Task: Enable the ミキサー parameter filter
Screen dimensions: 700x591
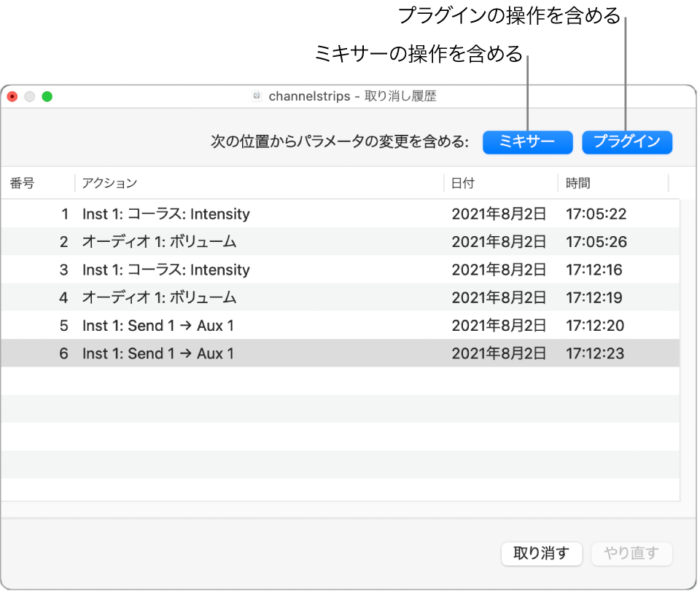Action: [527, 142]
